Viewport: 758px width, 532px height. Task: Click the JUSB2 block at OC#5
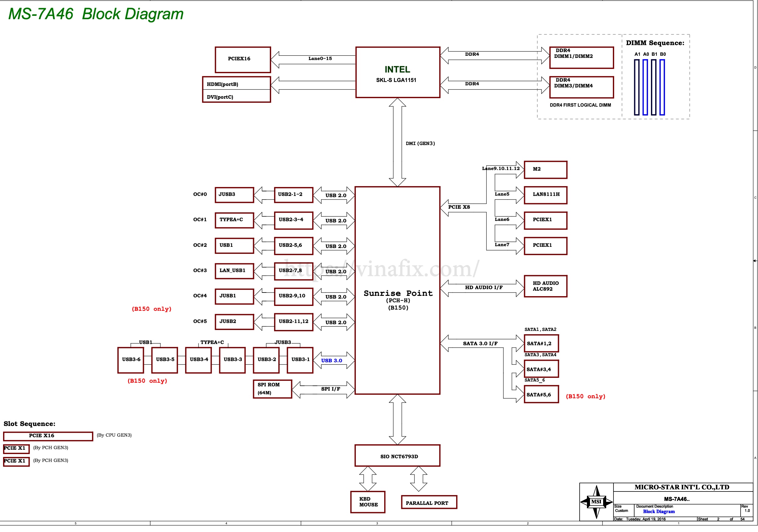[x=234, y=322]
